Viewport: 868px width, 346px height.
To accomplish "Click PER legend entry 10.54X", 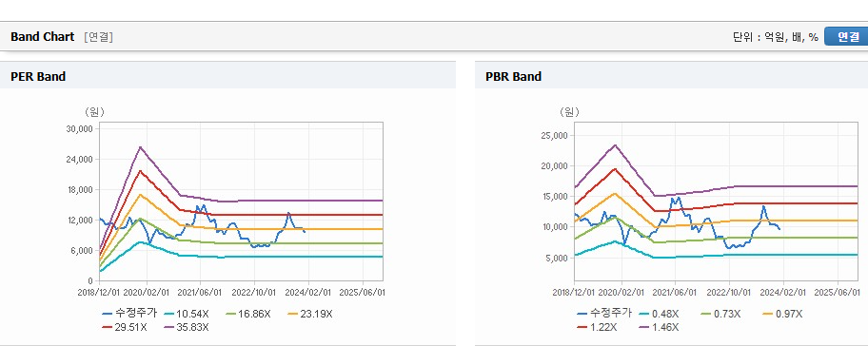I will tap(187, 314).
